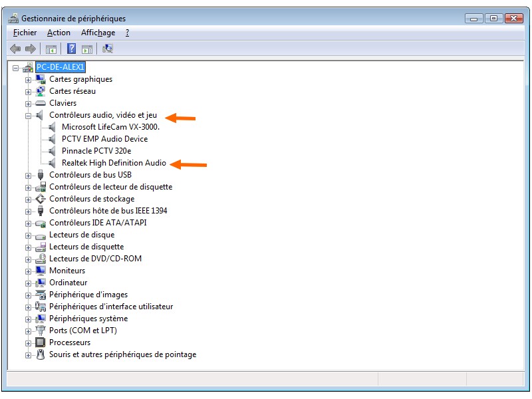This screenshot has height=399, width=532.
Task: Click the Realtek High Definition Audio speaker icon
Action: tap(53, 163)
